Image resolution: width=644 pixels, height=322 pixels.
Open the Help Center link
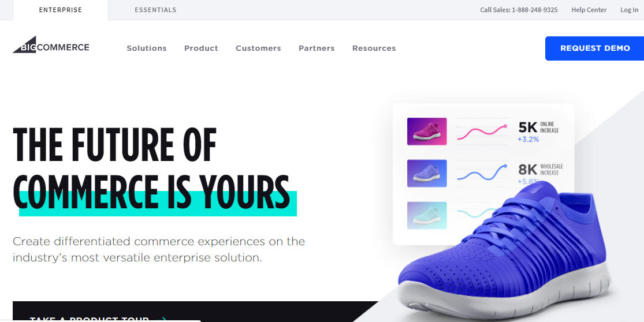(x=589, y=10)
